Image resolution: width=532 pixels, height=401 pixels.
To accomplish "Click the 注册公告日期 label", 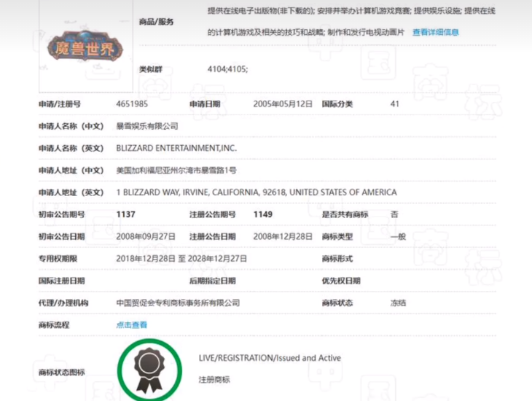I will point(212,237).
